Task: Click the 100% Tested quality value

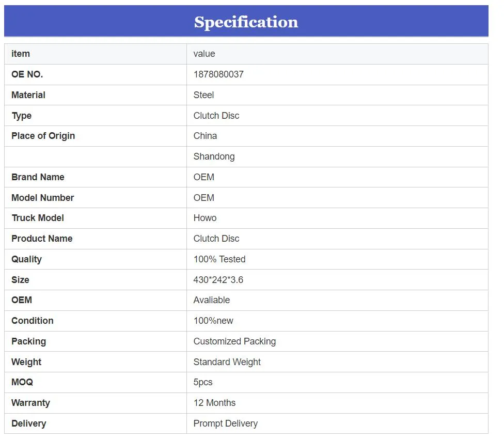Action: coord(219,259)
